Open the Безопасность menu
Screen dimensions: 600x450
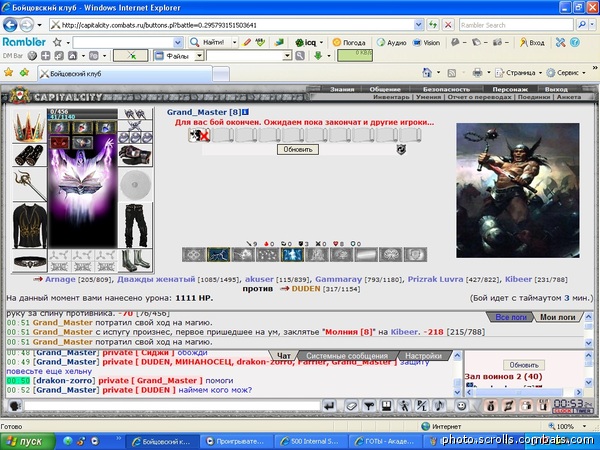tap(446, 89)
